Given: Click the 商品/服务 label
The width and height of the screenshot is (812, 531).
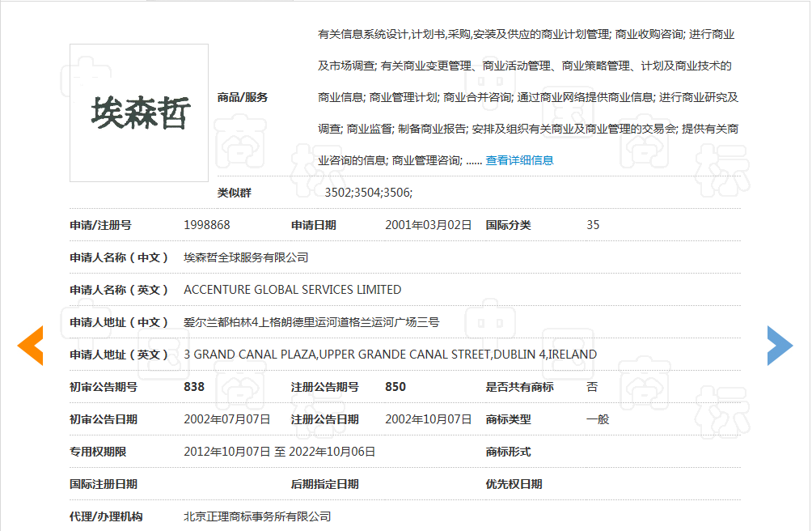Looking at the screenshot, I should pyautogui.click(x=243, y=97).
